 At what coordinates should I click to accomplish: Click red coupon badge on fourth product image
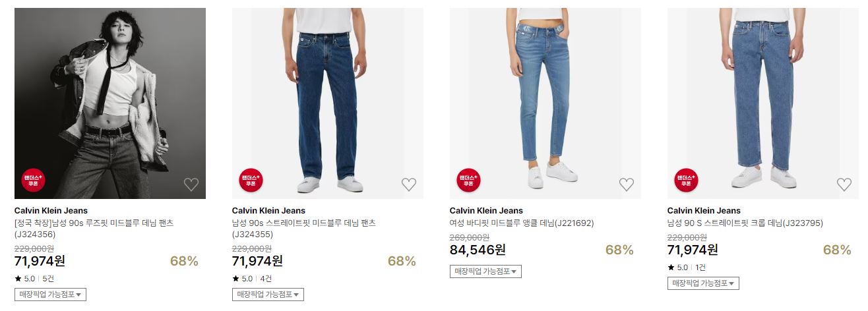click(686, 181)
